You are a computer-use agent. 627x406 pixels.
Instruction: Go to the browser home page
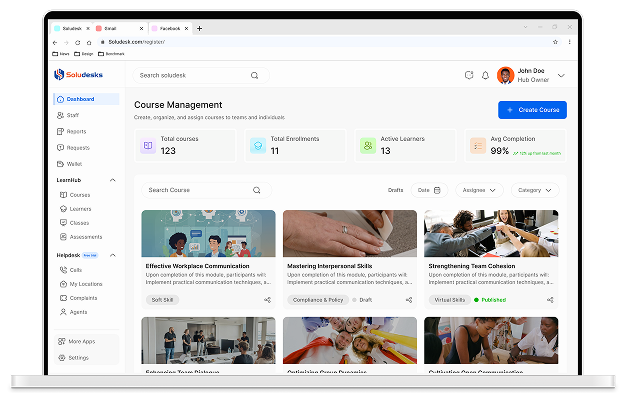pyautogui.click(x=89, y=42)
